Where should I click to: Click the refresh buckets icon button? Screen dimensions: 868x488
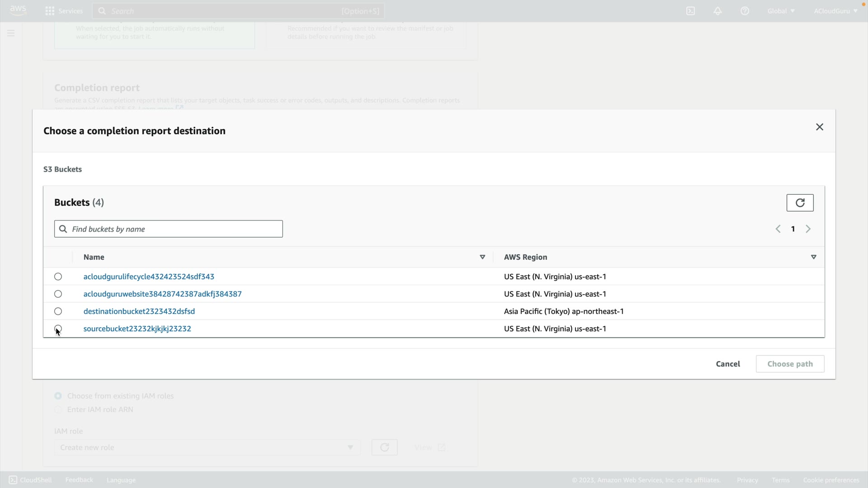pyautogui.click(x=800, y=203)
